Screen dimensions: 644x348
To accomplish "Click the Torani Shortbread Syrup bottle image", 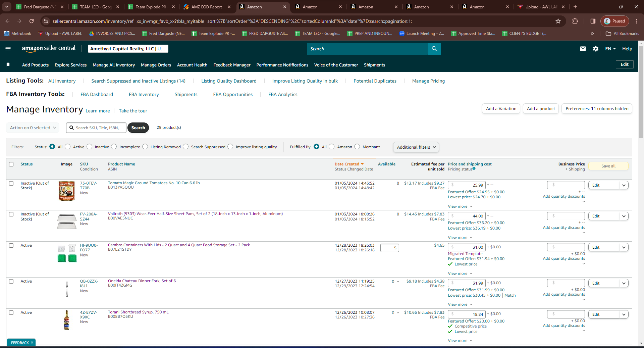I will [x=67, y=320].
